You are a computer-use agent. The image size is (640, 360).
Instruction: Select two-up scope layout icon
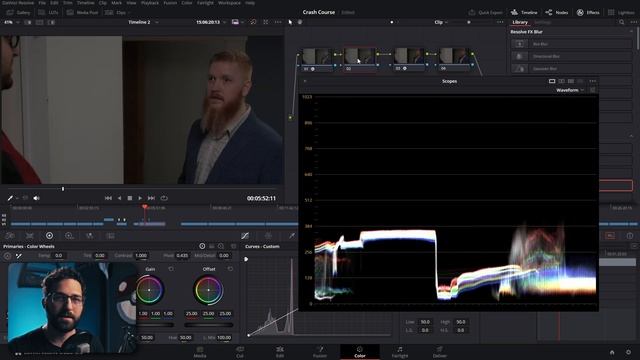pos(562,81)
